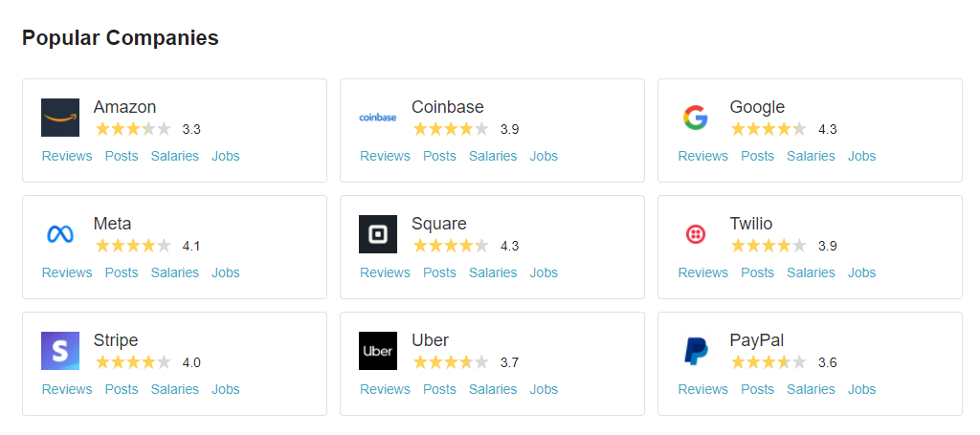
Task: Open Amazon Reviews link
Action: 67,156
